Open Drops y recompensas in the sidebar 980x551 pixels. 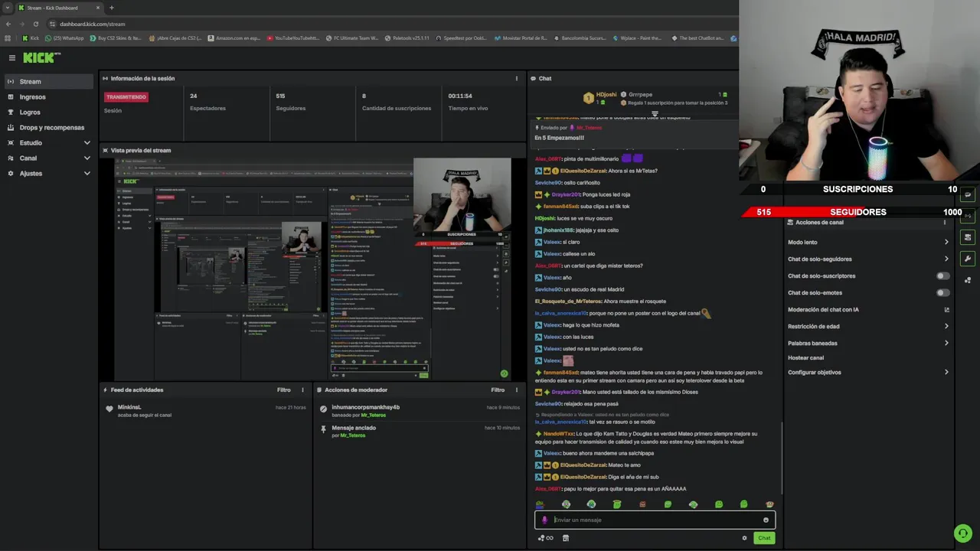coord(48,127)
